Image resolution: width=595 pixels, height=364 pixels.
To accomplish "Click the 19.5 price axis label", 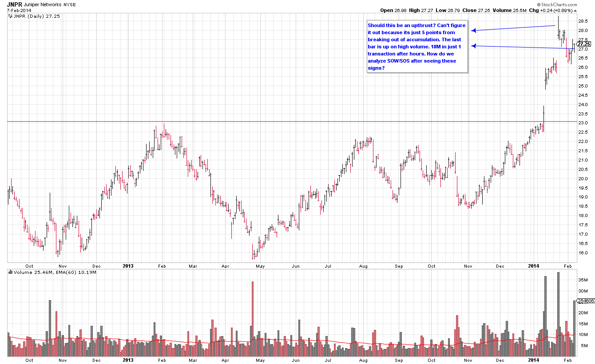I will [x=584, y=188].
